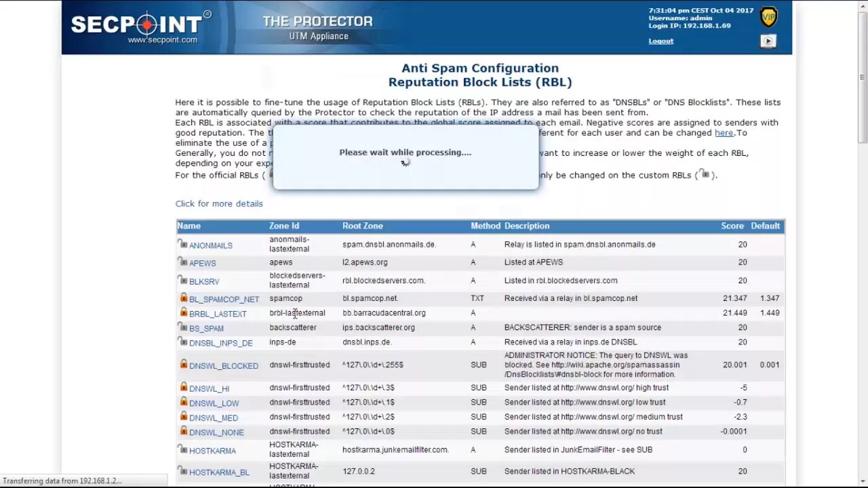The image size is (868, 488).
Task: Click the orange lock icon beside DNSWL_MED
Action: (183, 416)
